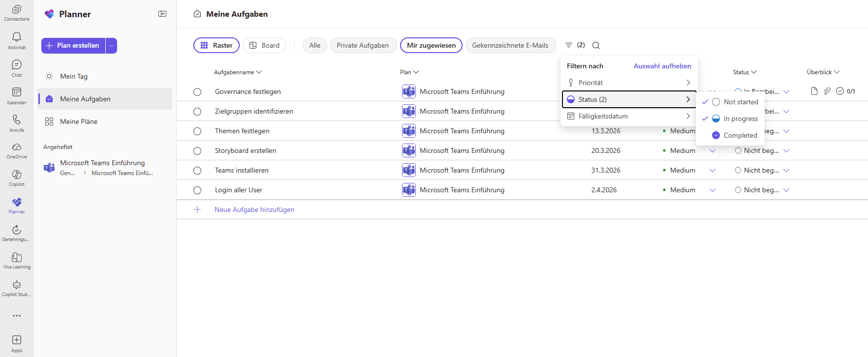Open Viva Learning app
Viewport: 868px width, 357px height.
click(17, 261)
